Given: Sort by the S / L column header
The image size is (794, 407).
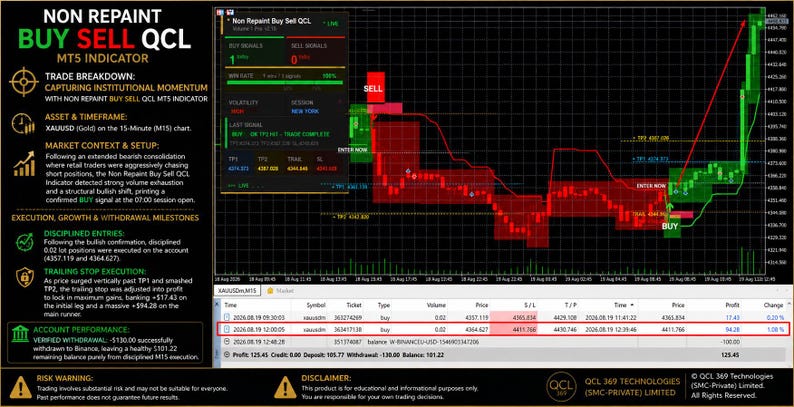Looking at the screenshot, I should (x=530, y=305).
